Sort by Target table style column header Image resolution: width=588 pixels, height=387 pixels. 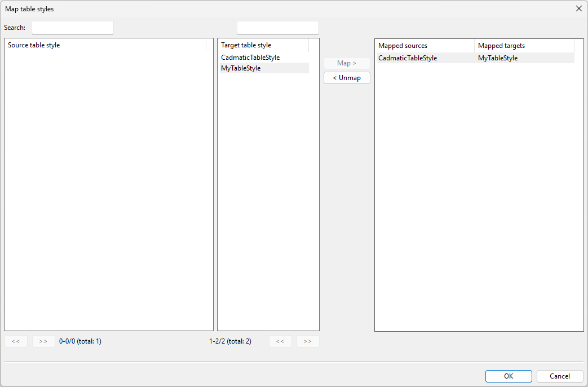(263, 45)
